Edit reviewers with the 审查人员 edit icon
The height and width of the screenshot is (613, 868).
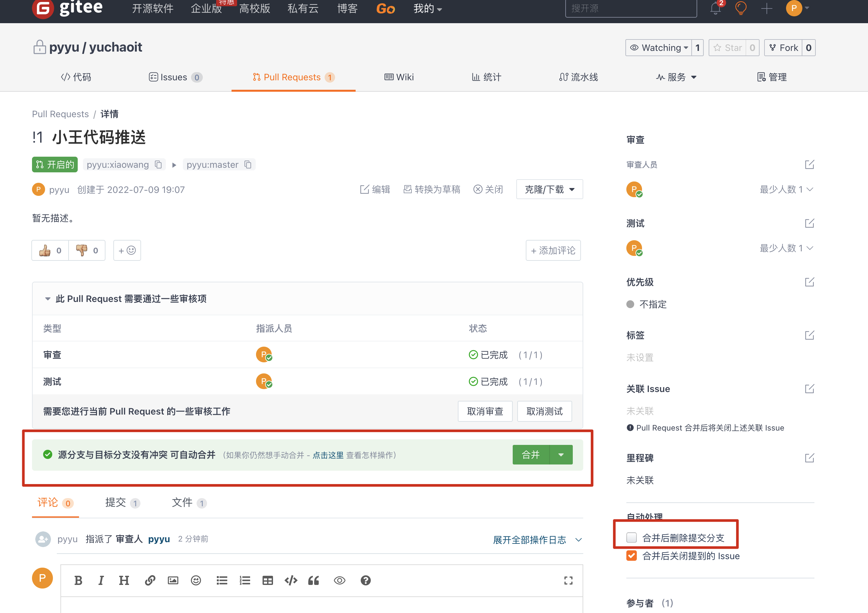809,165
